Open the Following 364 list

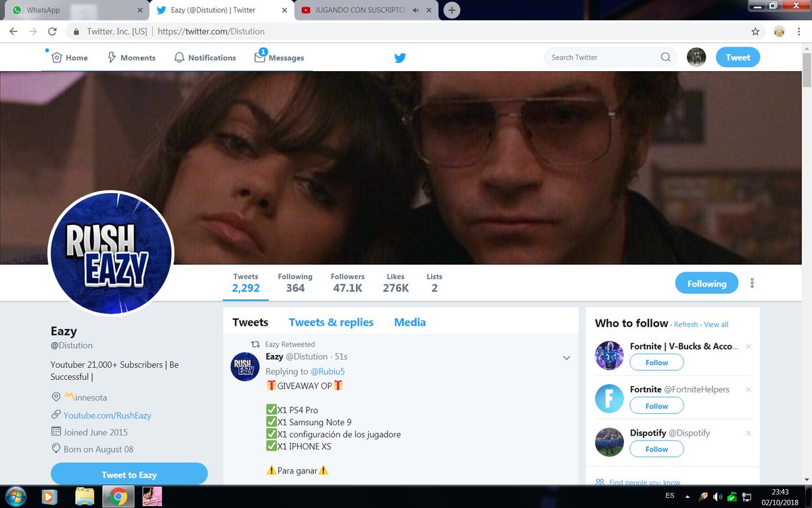(295, 283)
